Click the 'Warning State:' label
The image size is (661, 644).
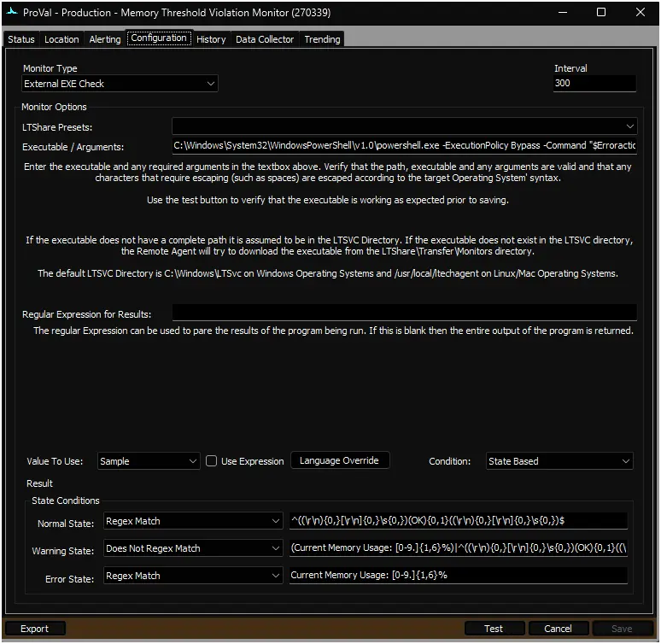[x=63, y=551]
